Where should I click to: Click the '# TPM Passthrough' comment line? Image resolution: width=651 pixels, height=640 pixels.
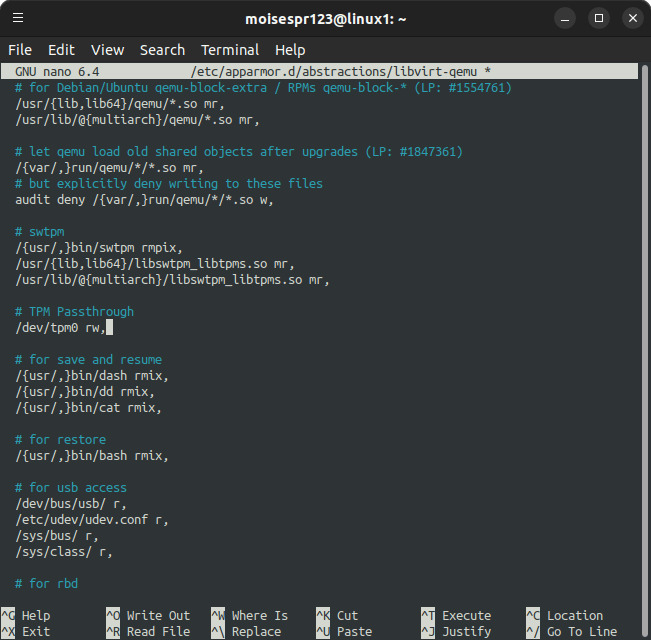[74, 312]
